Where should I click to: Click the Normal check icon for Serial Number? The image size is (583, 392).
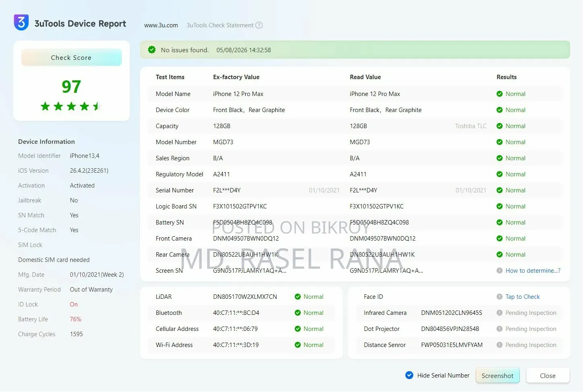pos(499,190)
